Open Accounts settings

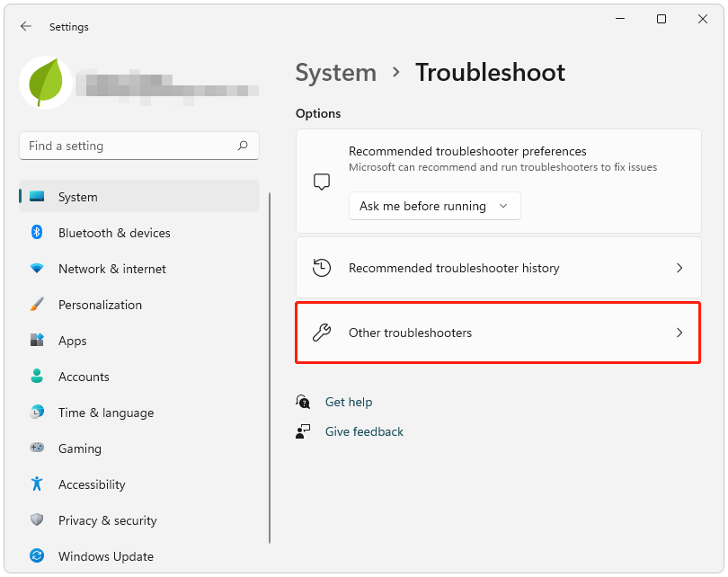(138, 377)
